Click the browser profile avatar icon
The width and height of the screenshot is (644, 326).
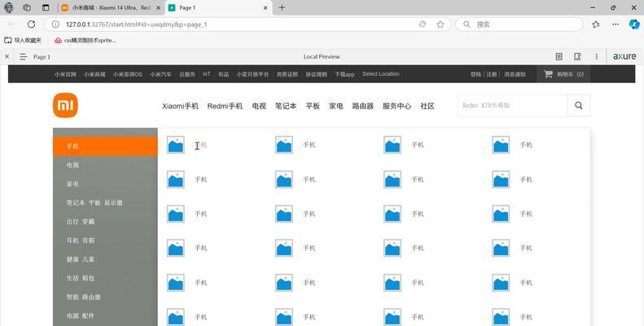(8, 7)
